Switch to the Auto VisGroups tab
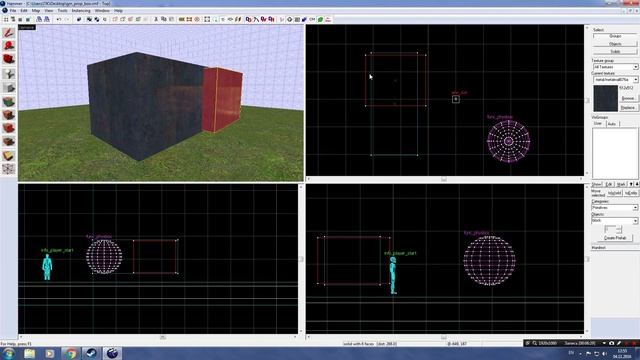The image size is (640, 360). (611, 123)
